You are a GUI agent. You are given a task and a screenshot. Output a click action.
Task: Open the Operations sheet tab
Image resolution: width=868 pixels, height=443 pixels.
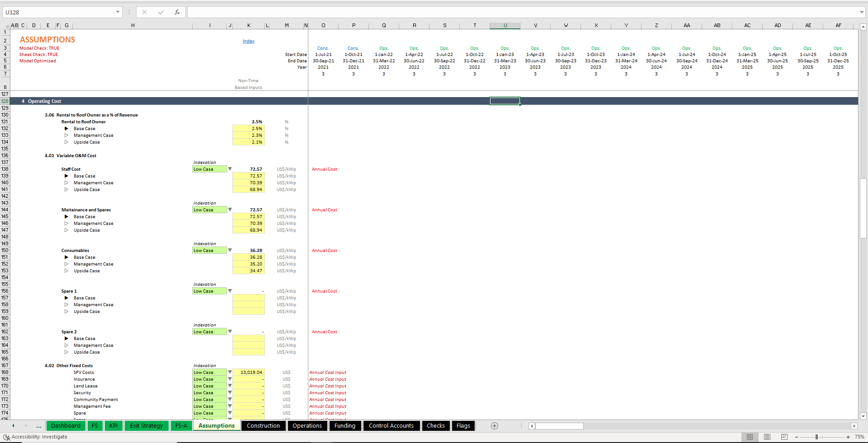(307, 426)
